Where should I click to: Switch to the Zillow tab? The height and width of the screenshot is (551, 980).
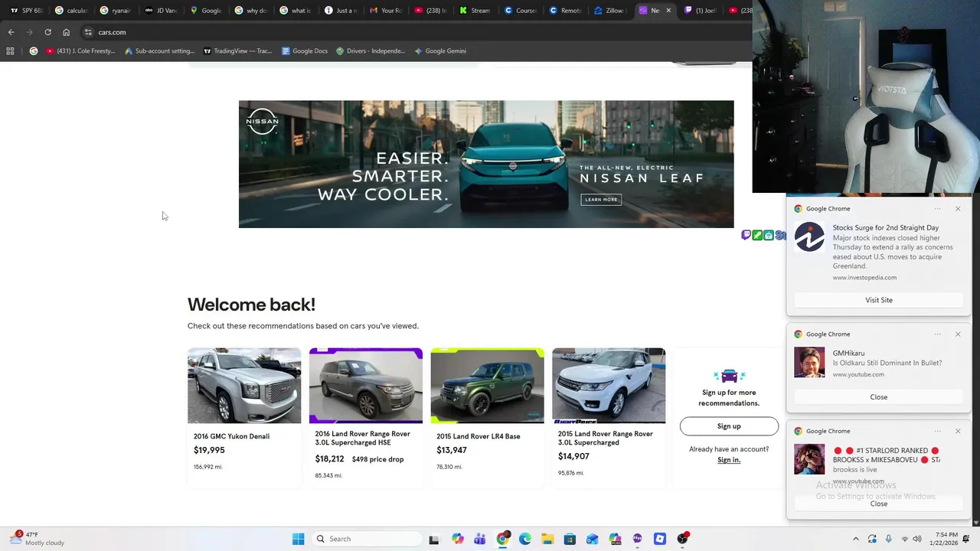(x=610, y=11)
